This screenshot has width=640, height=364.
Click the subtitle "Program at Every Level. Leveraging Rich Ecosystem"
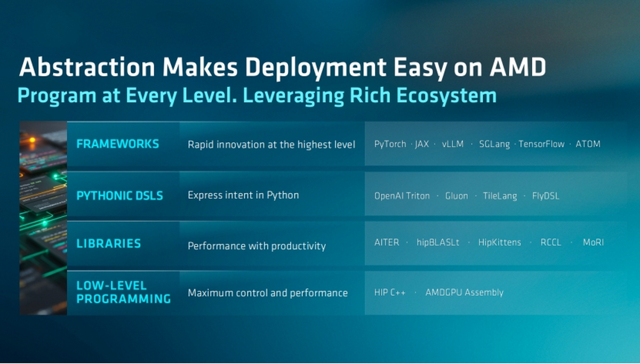tap(257, 95)
